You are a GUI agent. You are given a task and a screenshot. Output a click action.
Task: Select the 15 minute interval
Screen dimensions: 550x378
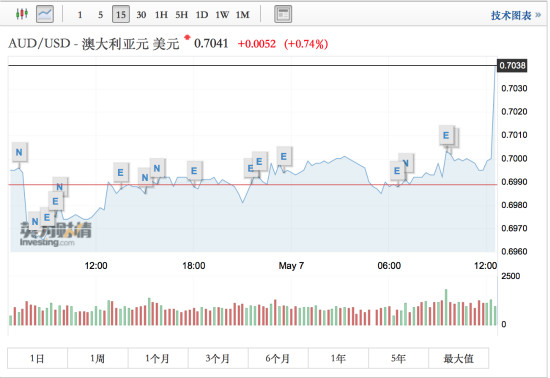point(121,14)
